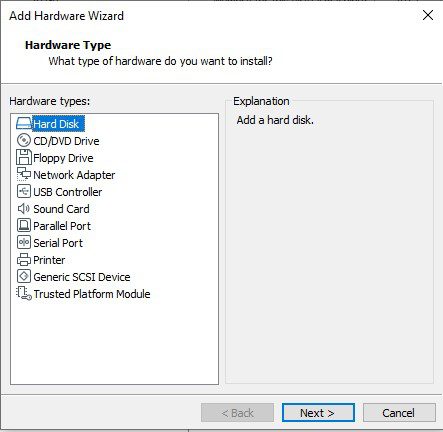Image resolution: width=443 pixels, height=432 pixels.
Task: Select the Serial Port icon
Action: point(24,242)
